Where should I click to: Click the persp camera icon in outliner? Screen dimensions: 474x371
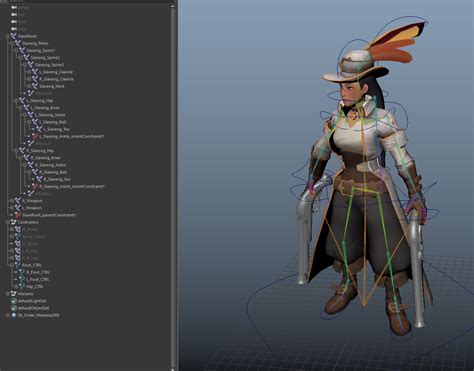pos(14,7)
